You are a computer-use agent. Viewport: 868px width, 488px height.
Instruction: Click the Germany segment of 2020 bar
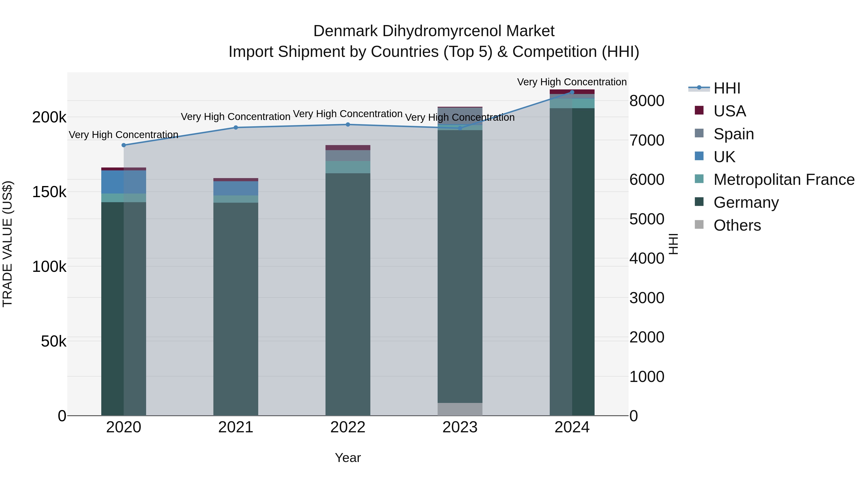click(x=124, y=309)
